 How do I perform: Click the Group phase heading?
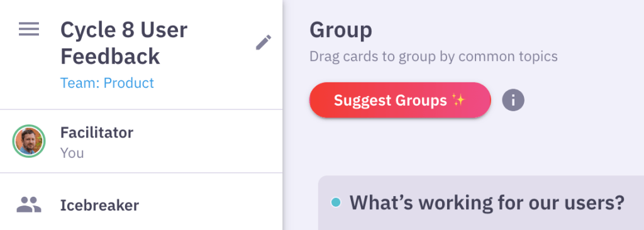pyautogui.click(x=341, y=30)
